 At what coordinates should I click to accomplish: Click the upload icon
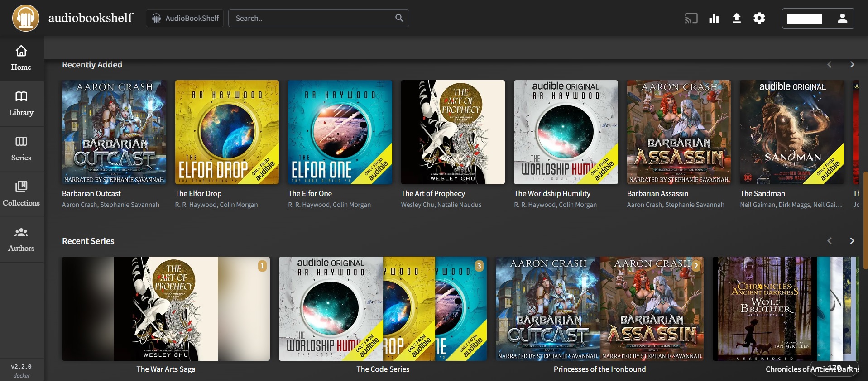click(737, 18)
